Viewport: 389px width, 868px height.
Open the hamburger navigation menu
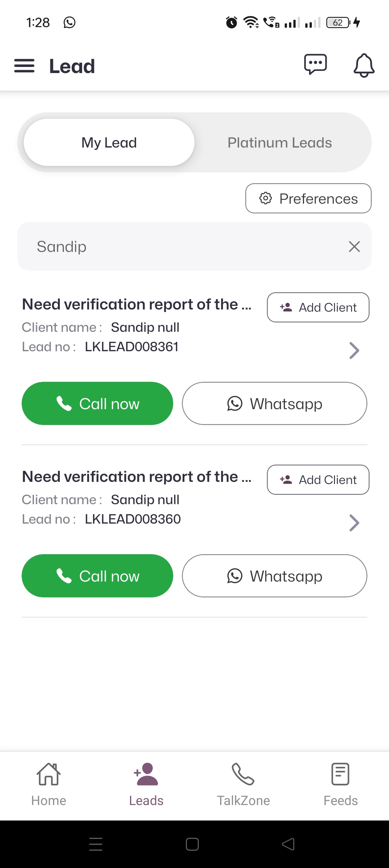coord(24,66)
